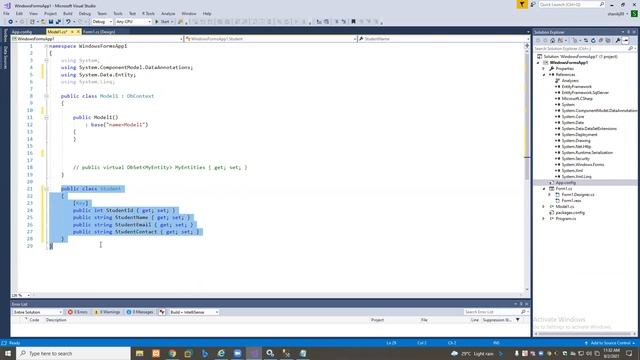Open the Analyze menu
The image size is (640, 360).
coord(168,13)
